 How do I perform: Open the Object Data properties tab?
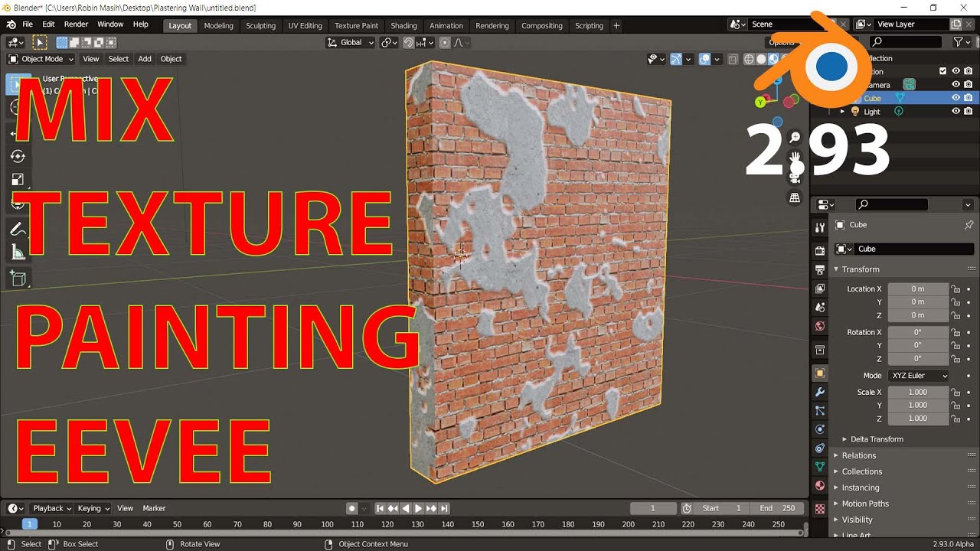click(820, 467)
